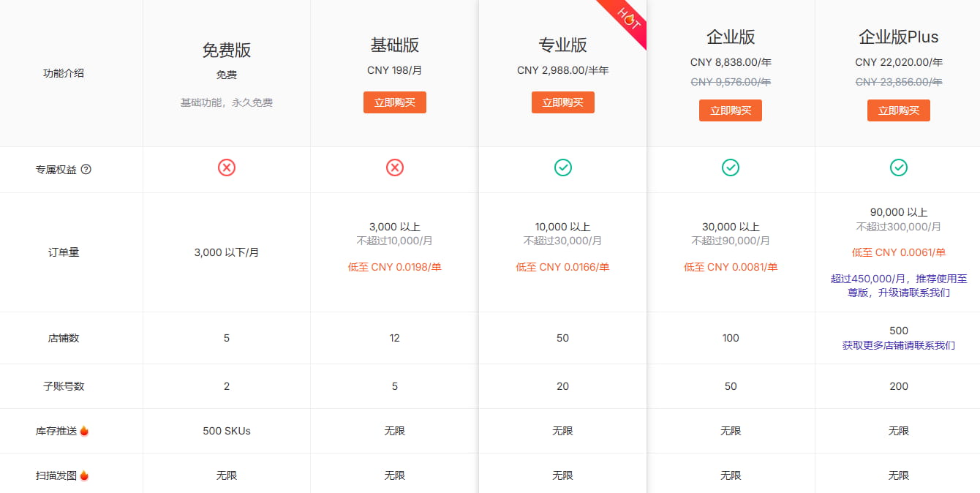
Task: Click 立即购买 button under 企业版
Action: point(731,110)
